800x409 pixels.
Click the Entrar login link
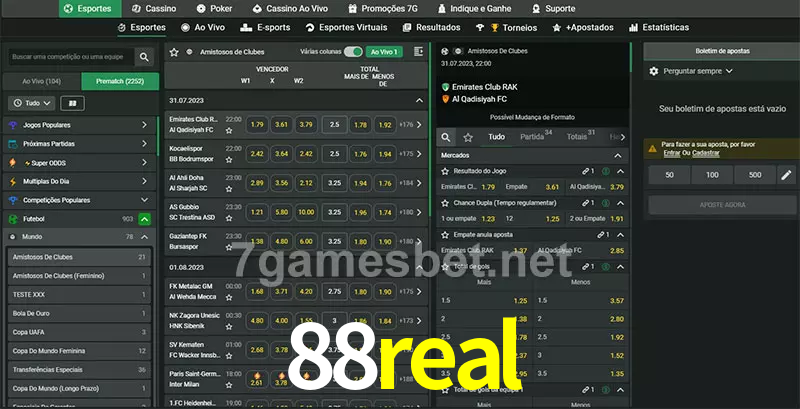point(671,153)
